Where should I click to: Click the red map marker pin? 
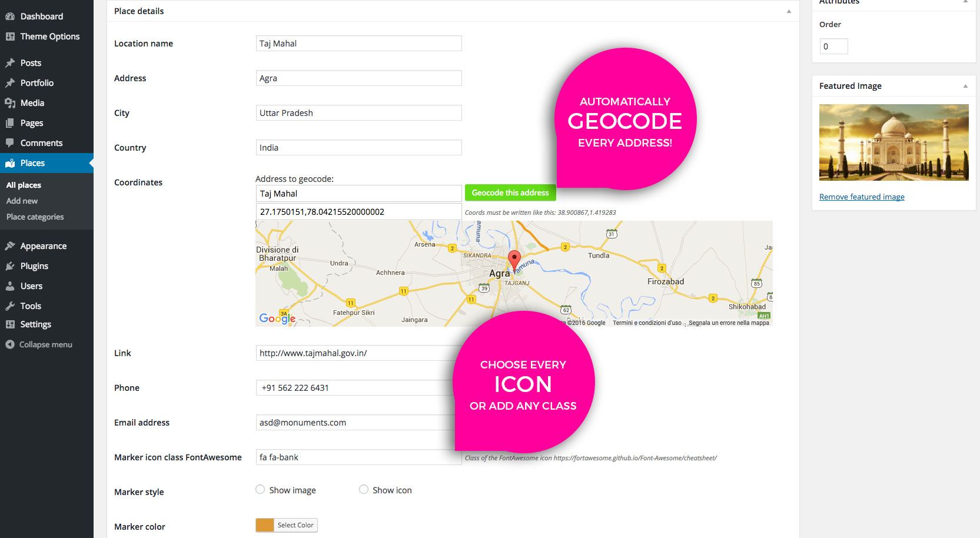pyautogui.click(x=514, y=260)
